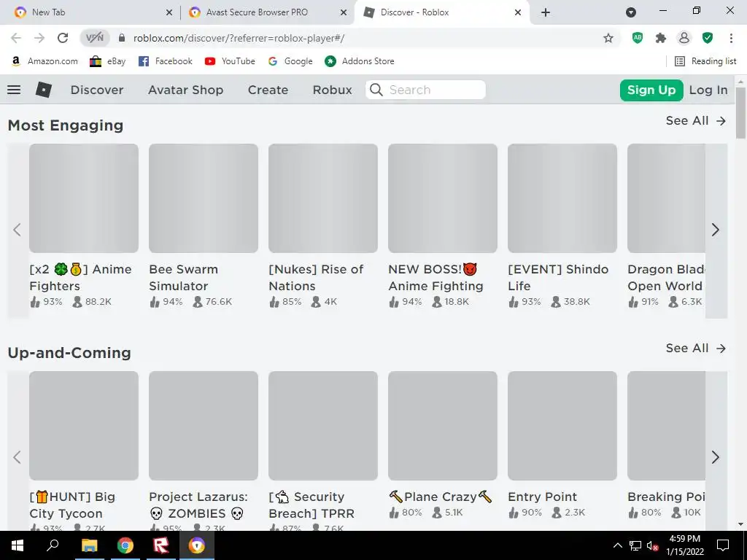Close the Discover - Roblox tab

[518, 12]
